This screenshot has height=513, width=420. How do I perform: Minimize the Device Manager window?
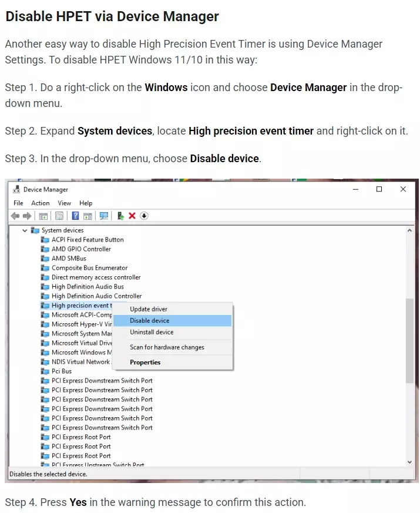[355, 189]
